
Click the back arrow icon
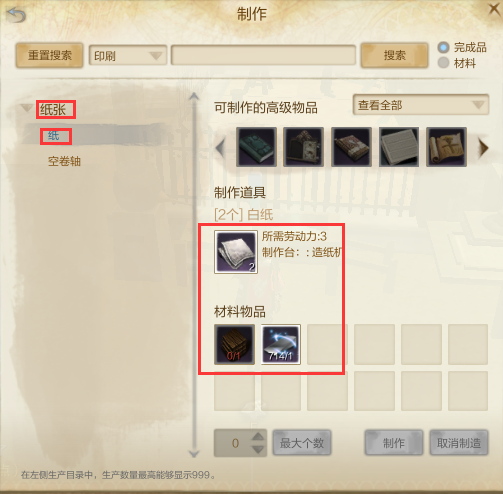[17, 15]
